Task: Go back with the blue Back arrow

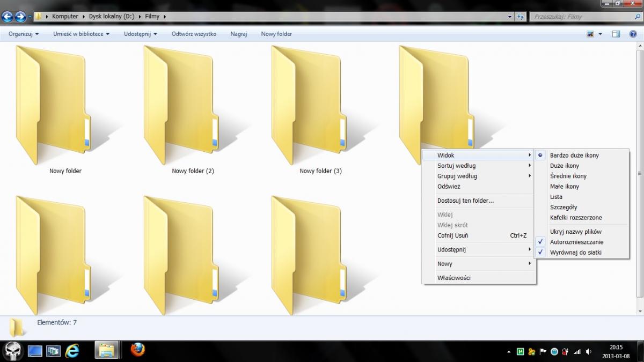Action: pyautogui.click(x=8, y=17)
